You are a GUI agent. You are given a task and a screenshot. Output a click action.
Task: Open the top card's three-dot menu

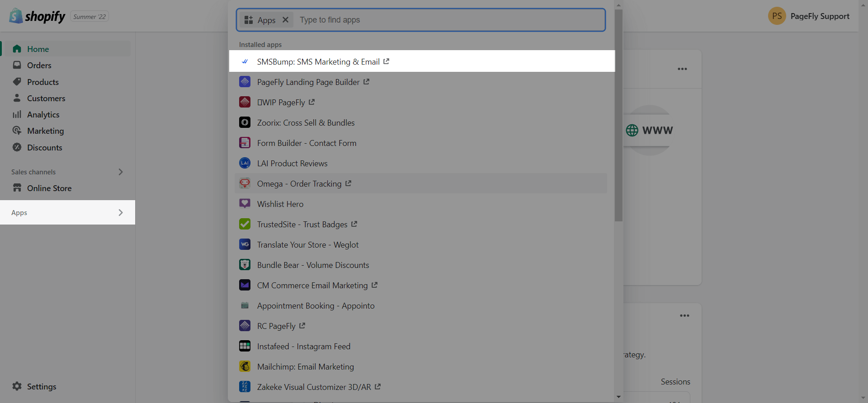[682, 69]
